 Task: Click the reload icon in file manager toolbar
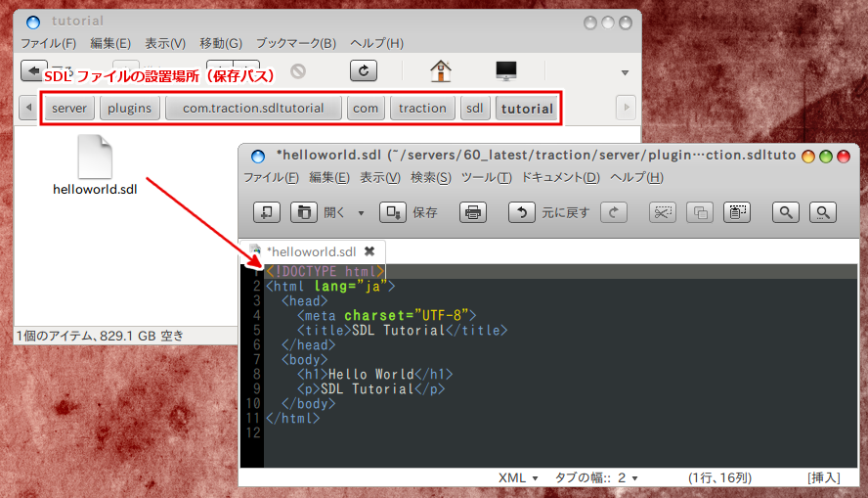coord(364,71)
